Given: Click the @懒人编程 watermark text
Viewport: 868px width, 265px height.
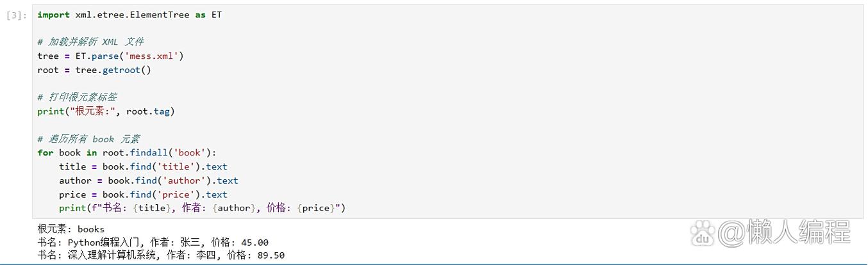Looking at the screenshot, I should 784,232.
